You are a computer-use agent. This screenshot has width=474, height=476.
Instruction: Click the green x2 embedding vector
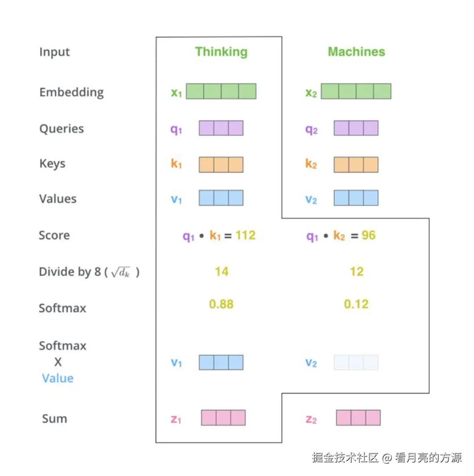[x=356, y=91]
